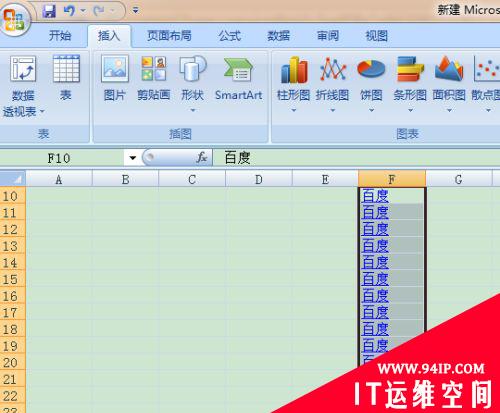
Task: Expand the 柱形图 dropdown arrow
Action: (x=294, y=110)
